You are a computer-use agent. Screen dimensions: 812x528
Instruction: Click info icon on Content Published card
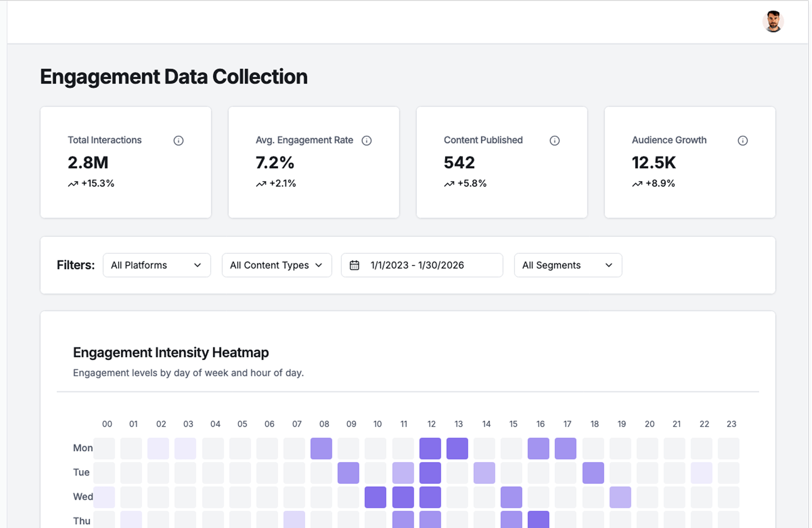click(x=554, y=140)
